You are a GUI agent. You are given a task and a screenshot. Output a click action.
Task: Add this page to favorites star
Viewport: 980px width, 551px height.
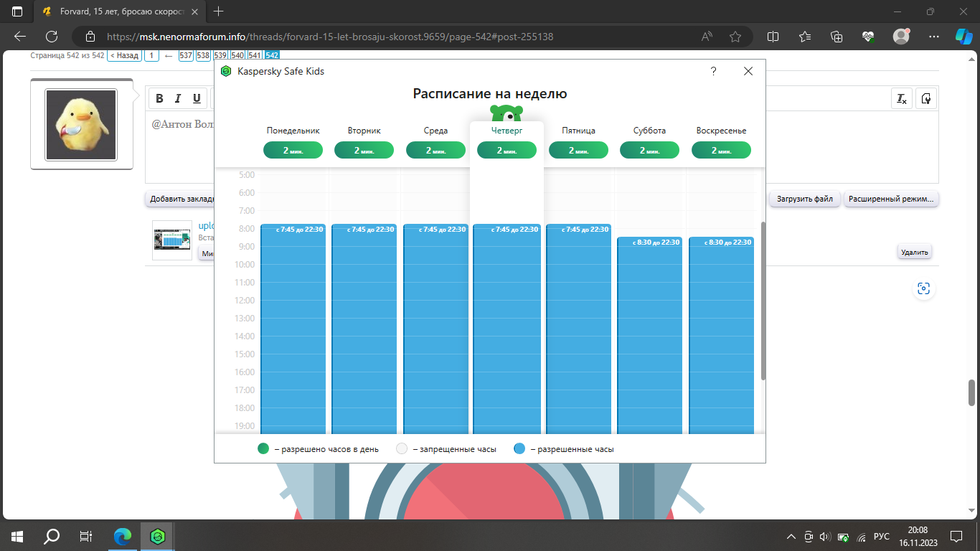click(x=735, y=37)
